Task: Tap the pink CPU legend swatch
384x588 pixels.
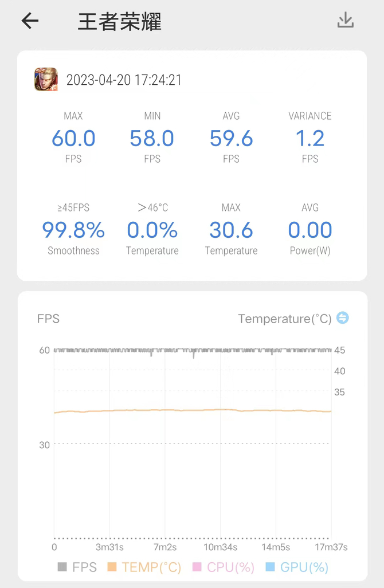Action: (x=198, y=567)
